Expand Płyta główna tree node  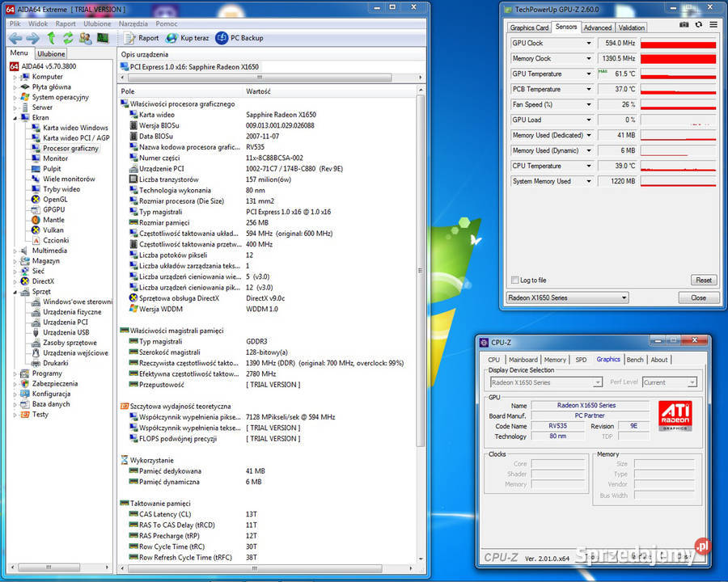pos(15,87)
